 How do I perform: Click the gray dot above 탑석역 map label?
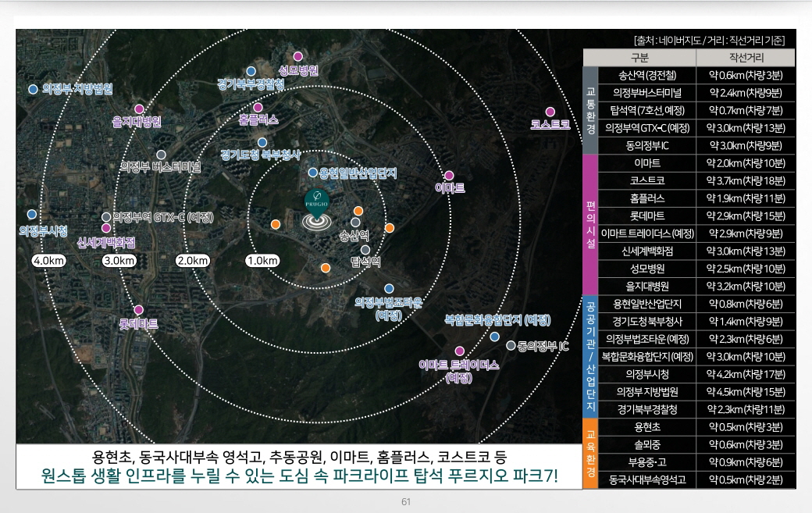click(x=365, y=250)
